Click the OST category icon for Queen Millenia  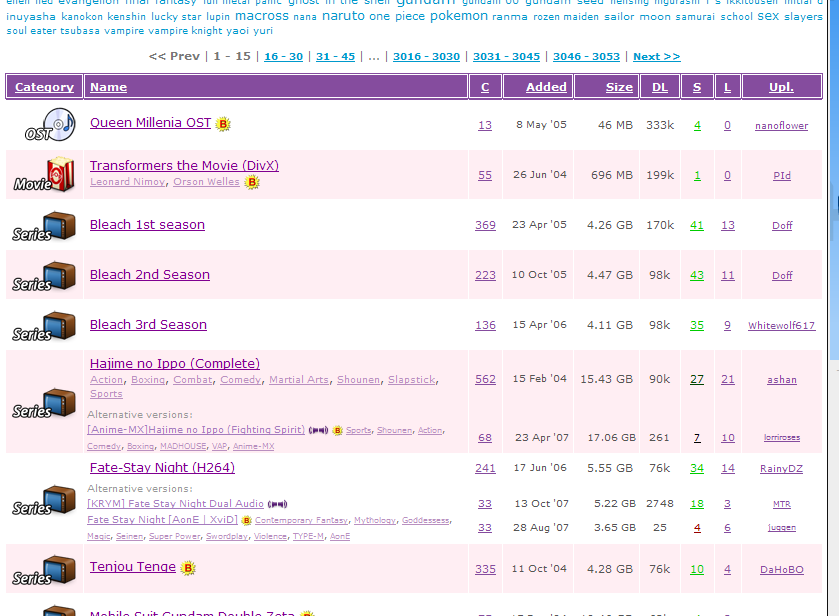coord(50,125)
